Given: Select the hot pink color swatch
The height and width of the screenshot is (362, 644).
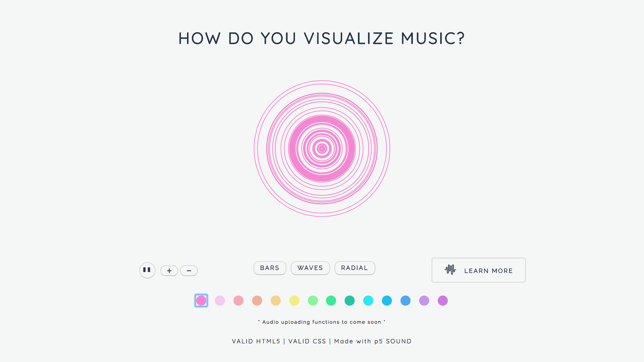Looking at the screenshot, I should pos(201,300).
